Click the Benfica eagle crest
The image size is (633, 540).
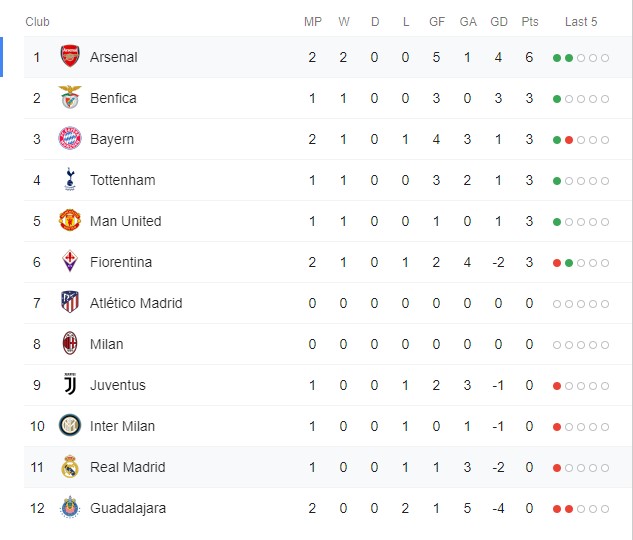pos(70,97)
